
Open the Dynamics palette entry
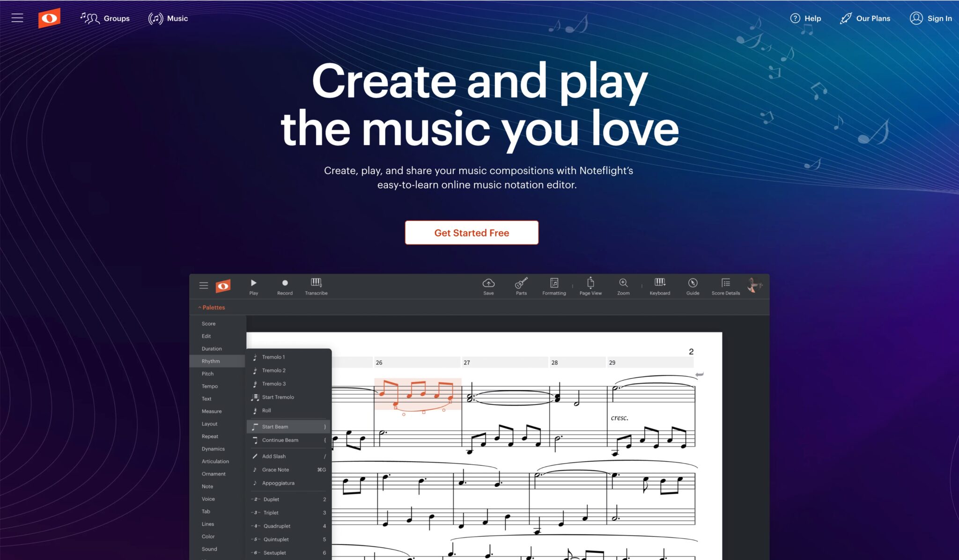point(213,449)
